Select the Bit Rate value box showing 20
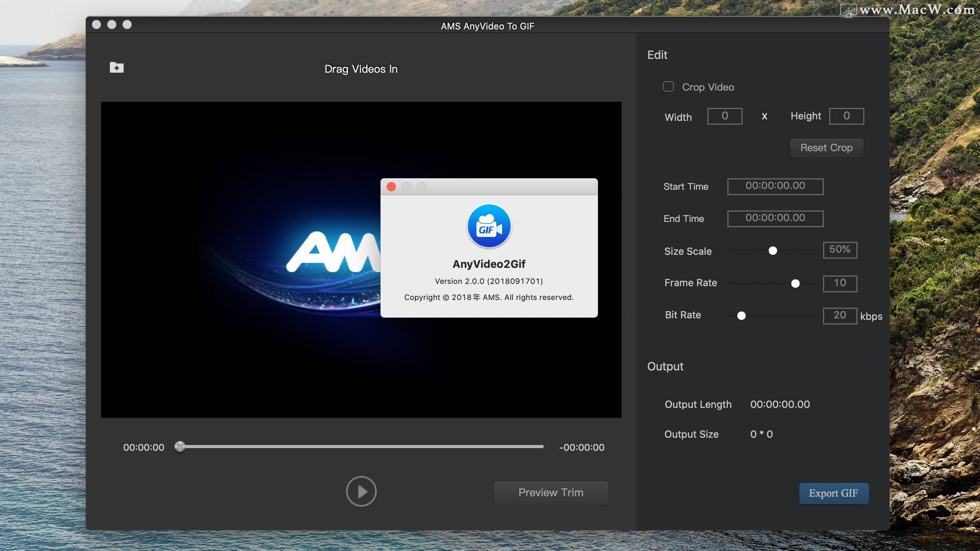Viewport: 980px width, 551px height. (840, 316)
